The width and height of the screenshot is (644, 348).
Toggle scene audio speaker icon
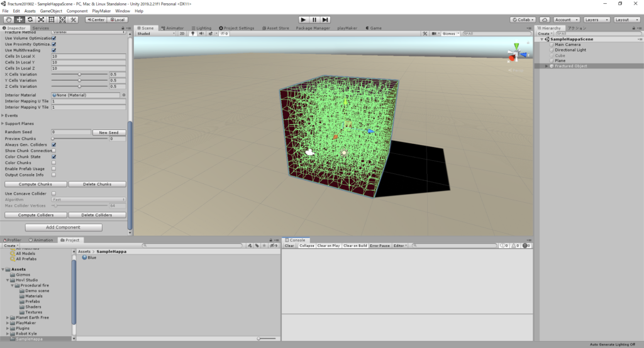[x=201, y=34]
